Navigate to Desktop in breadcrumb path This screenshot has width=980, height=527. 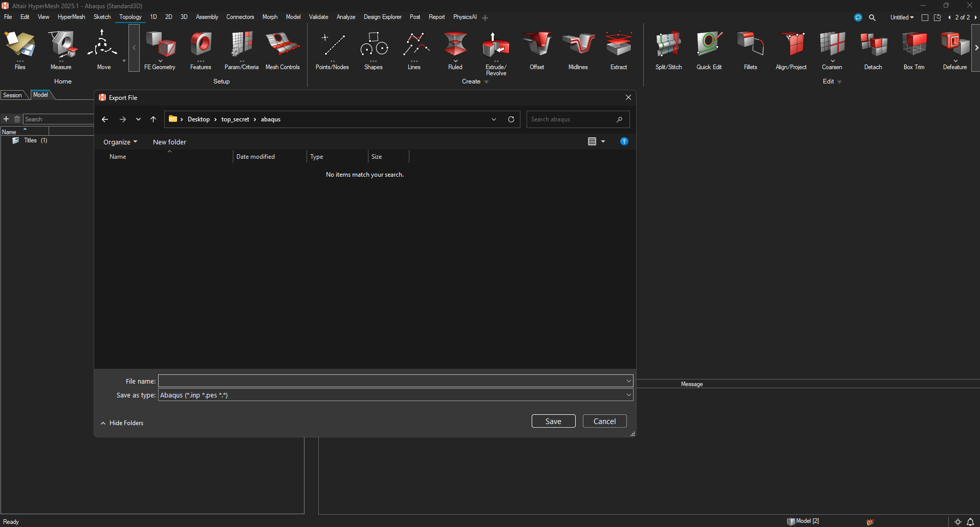199,119
